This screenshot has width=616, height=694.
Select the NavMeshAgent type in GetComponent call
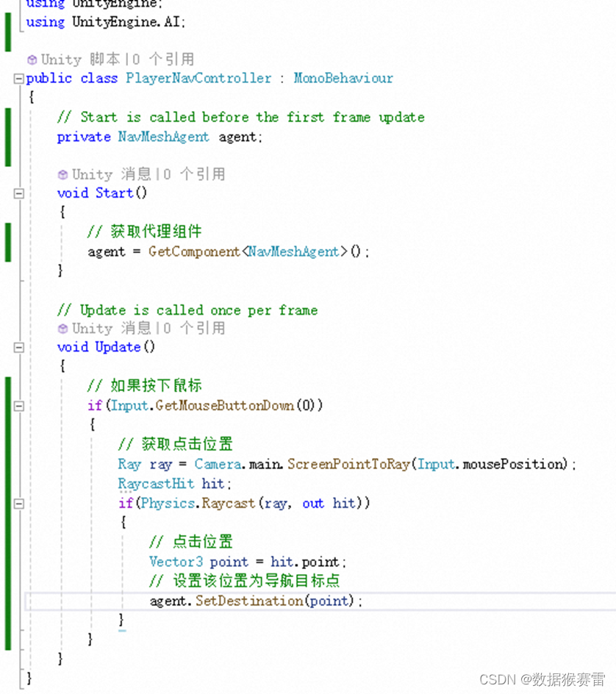point(293,251)
